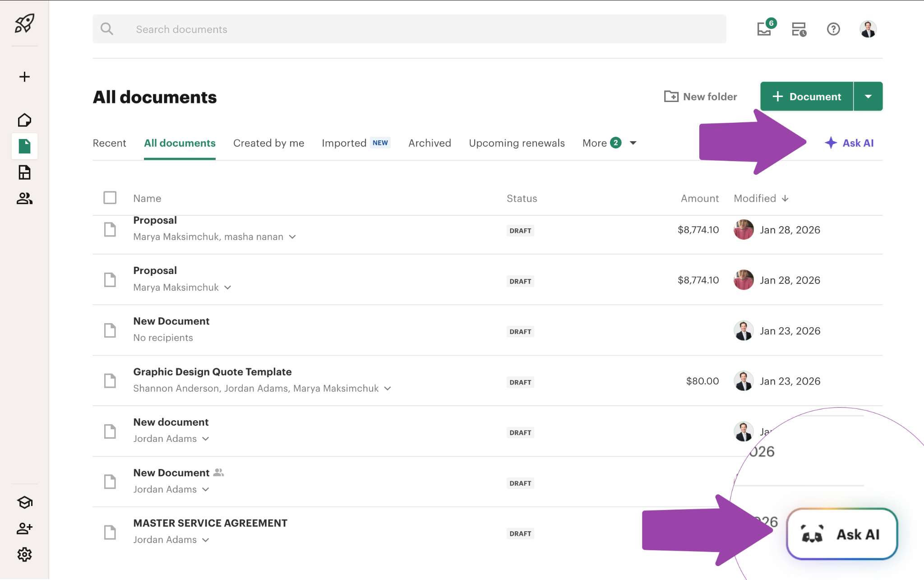Click the $80.00 amount cell

coord(702,381)
